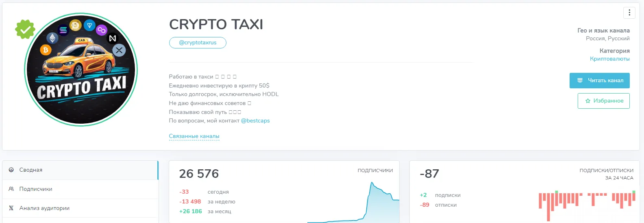The width and height of the screenshot is (644, 223).
Task: Switch to the Анализ аудитории tab
Action: pos(80,208)
